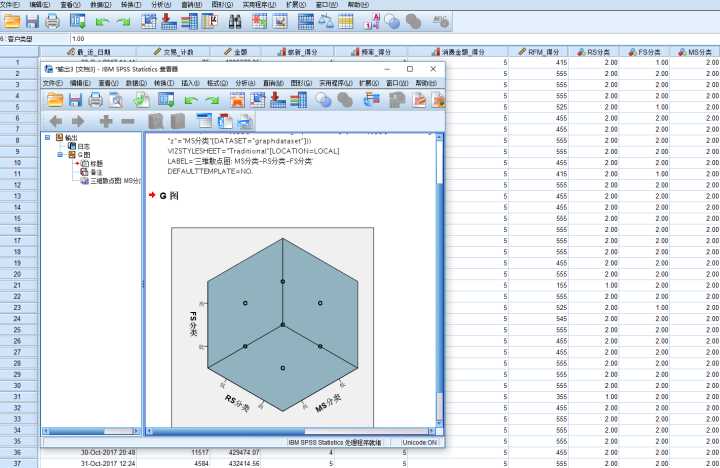Open the 分析 menu in Viewer window

tap(245, 83)
